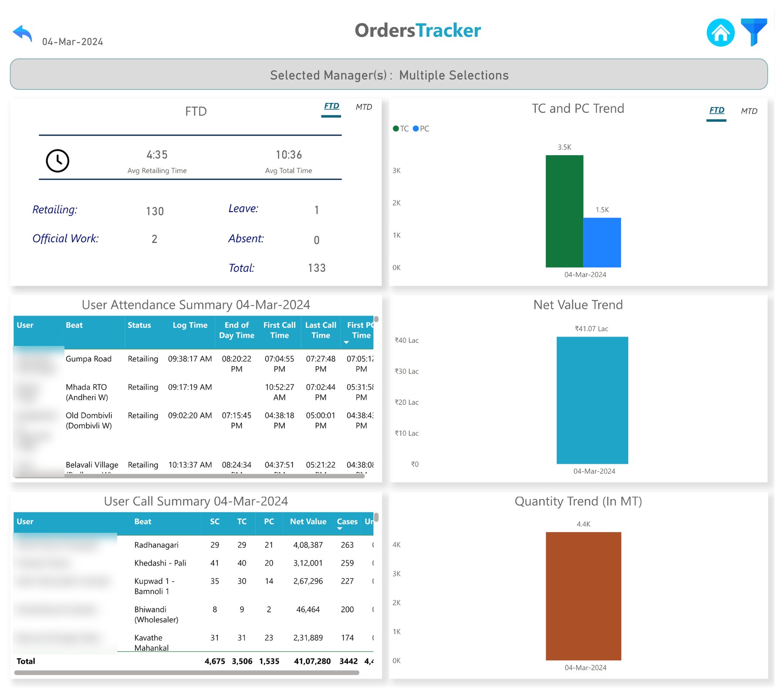Viewport: 784px width, 696px height.
Task: Click the green TC bar 3.5K
Action: click(564, 211)
